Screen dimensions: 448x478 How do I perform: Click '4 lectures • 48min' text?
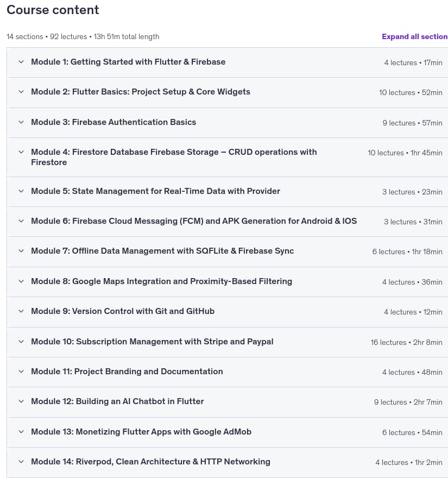point(412,373)
